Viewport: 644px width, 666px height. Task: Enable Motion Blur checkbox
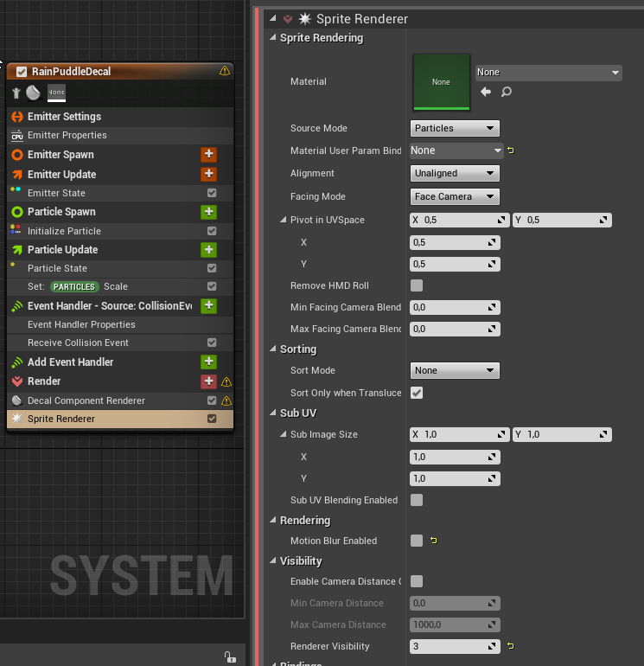417,541
